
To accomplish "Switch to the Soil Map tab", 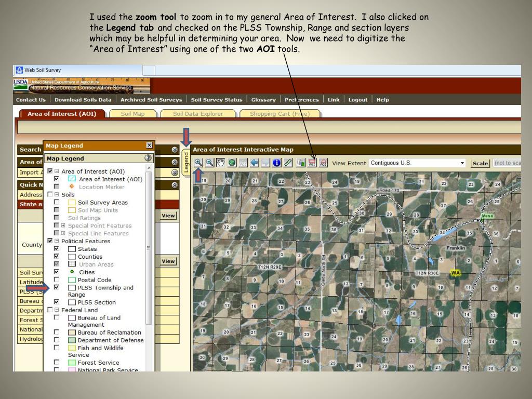I will click(132, 114).
